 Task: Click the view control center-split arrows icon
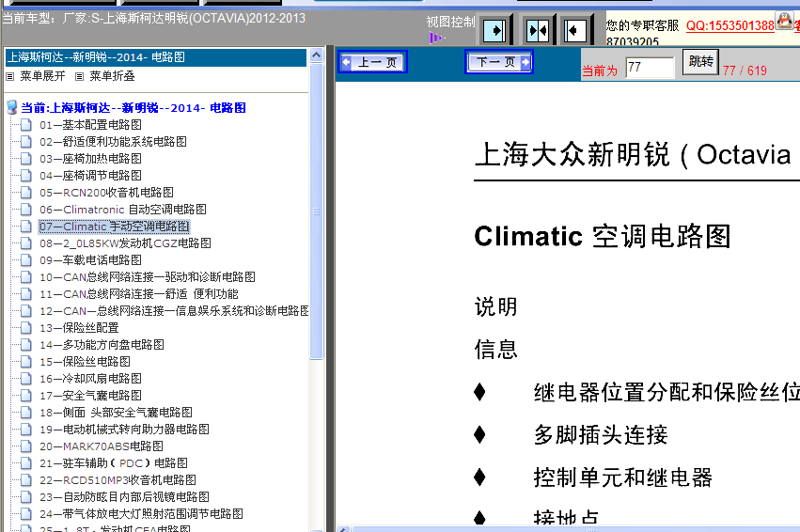pos(537,31)
